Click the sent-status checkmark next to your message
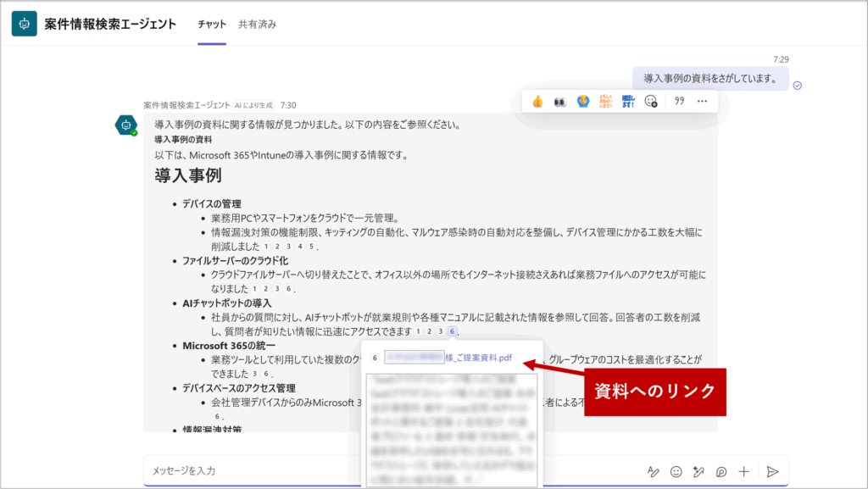The height and width of the screenshot is (489, 868). pyautogui.click(x=797, y=86)
